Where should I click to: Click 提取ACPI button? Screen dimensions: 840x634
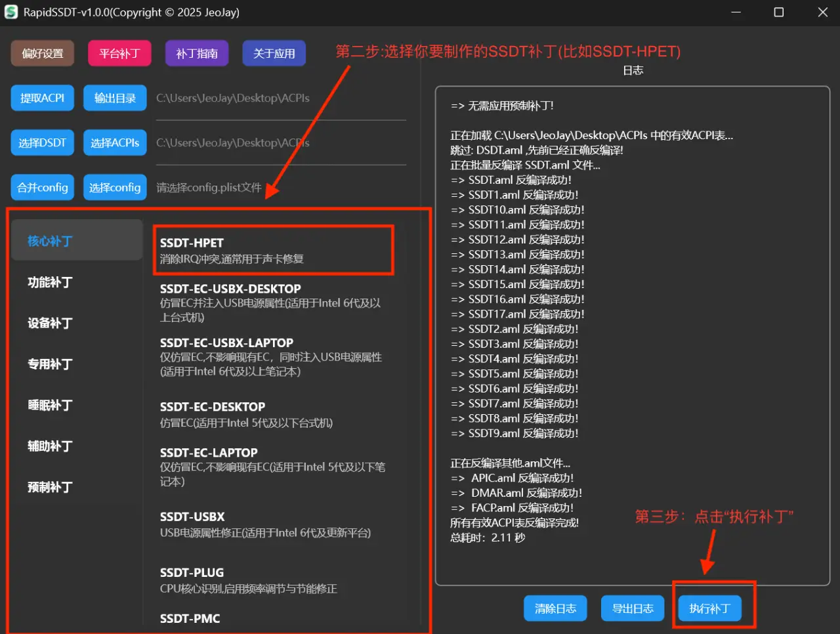43,98
